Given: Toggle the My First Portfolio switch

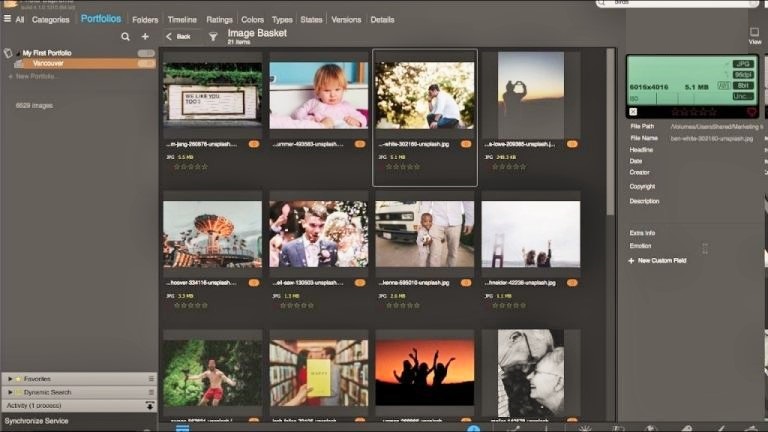Looking at the screenshot, I should pyautogui.click(x=146, y=53).
